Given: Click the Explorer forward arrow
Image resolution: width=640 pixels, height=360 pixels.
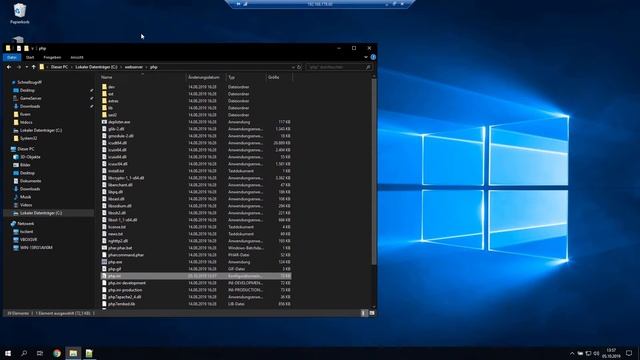Looking at the screenshot, I should 18,67.
